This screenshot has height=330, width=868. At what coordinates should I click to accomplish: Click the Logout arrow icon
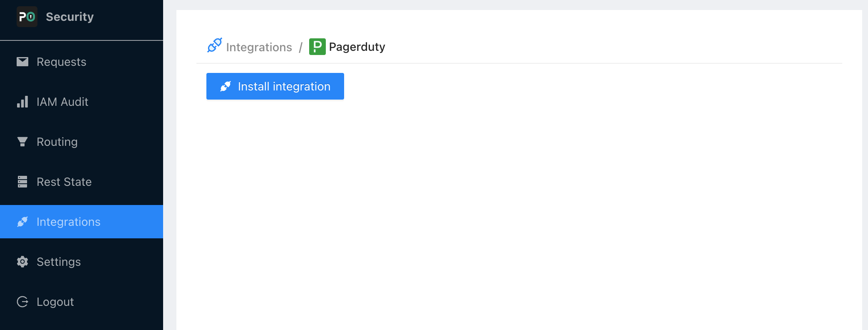22,302
